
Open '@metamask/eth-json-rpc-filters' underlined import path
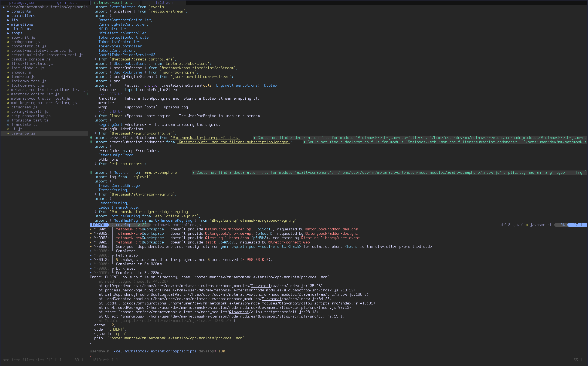[205, 138]
